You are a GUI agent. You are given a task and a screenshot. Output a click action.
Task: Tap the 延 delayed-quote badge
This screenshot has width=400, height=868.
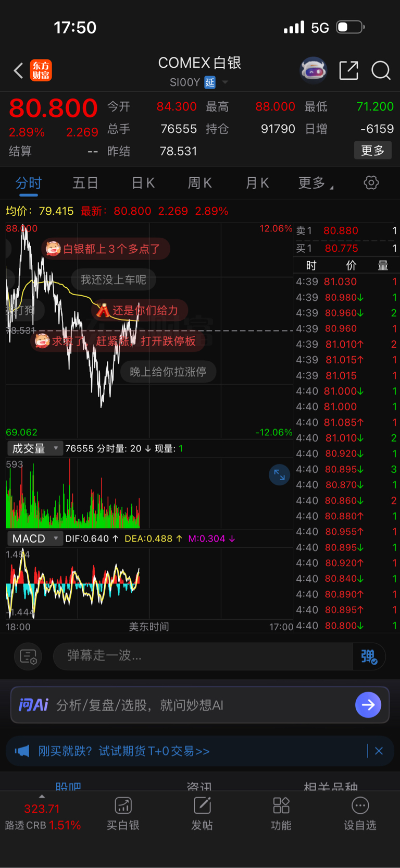(210, 82)
